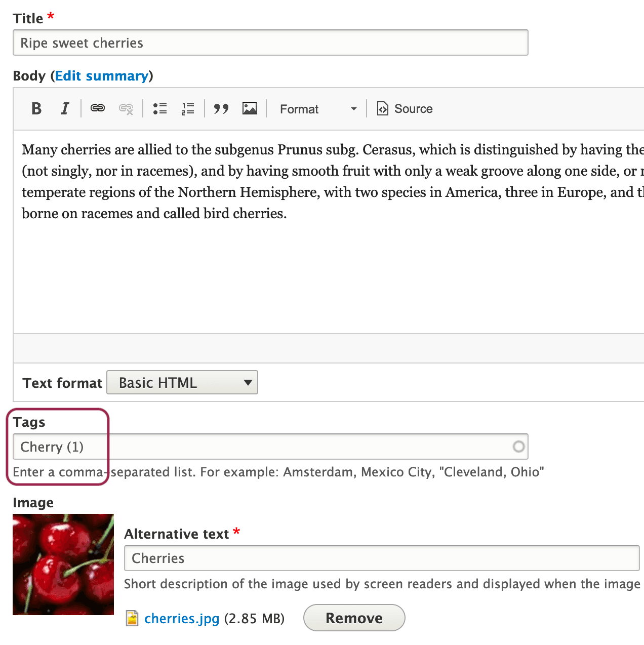Insert a bulleted list

(x=160, y=109)
